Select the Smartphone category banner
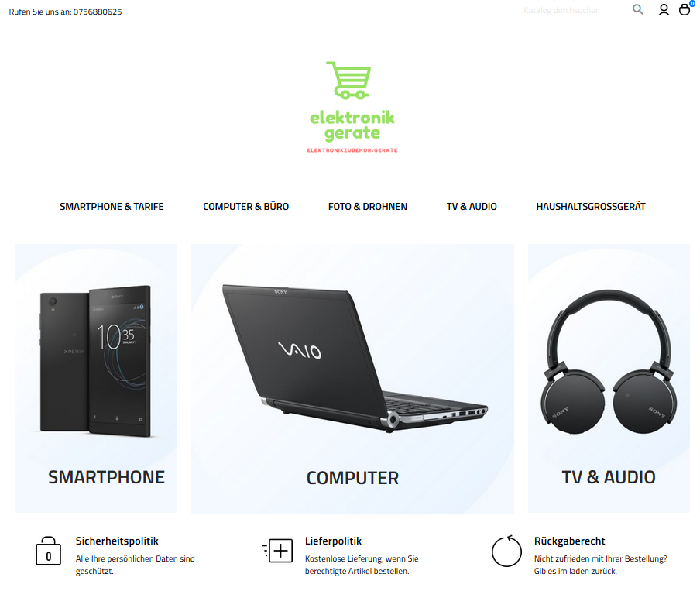Screen dimensions: 700x598 [97, 378]
